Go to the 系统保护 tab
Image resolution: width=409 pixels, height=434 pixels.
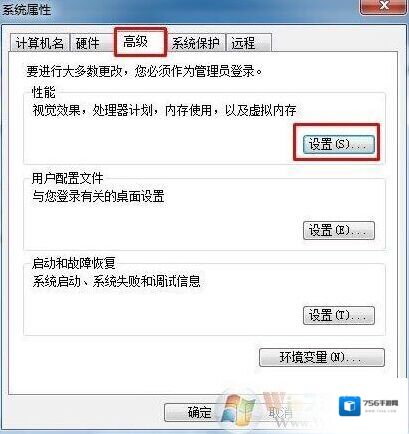pyautogui.click(x=196, y=43)
